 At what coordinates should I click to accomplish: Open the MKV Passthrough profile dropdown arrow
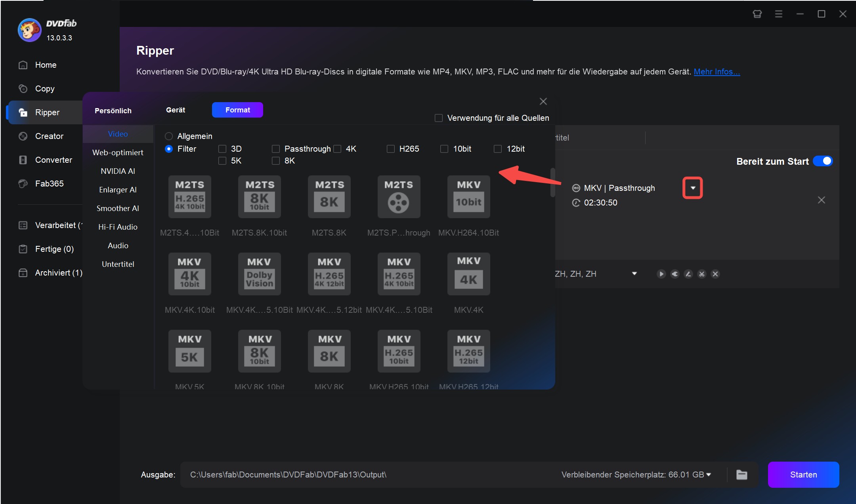692,188
